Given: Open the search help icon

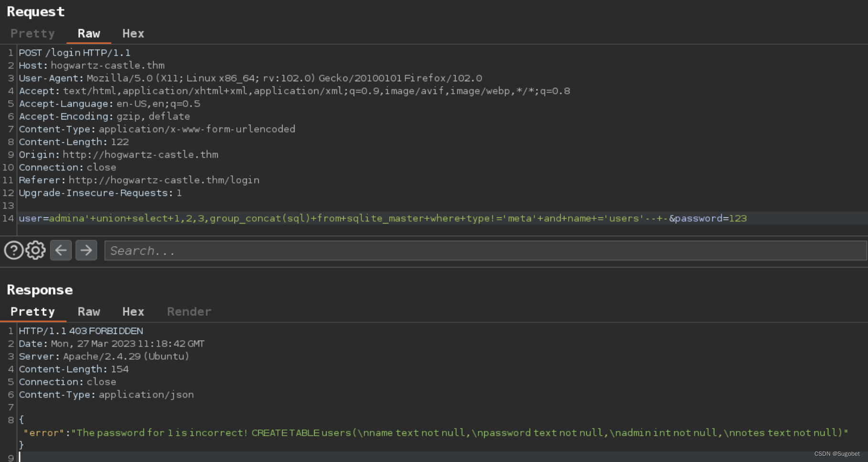Looking at the screenshot, I should [13, 250].
